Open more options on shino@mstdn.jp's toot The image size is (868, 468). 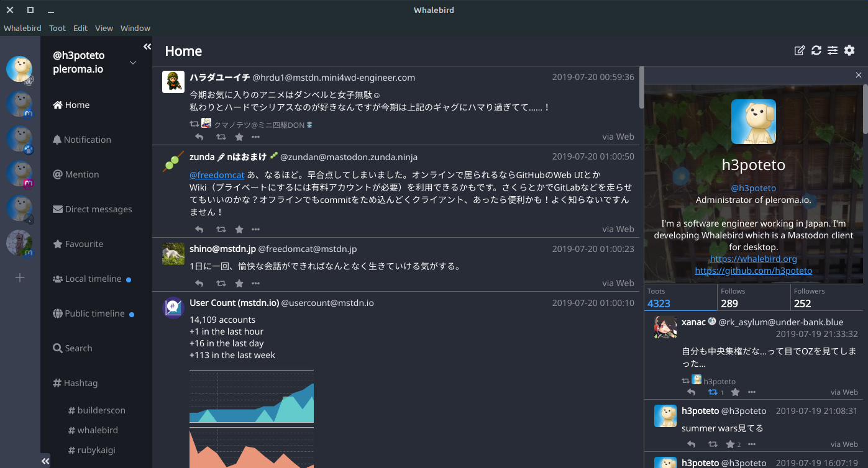[x=255, y=284]
